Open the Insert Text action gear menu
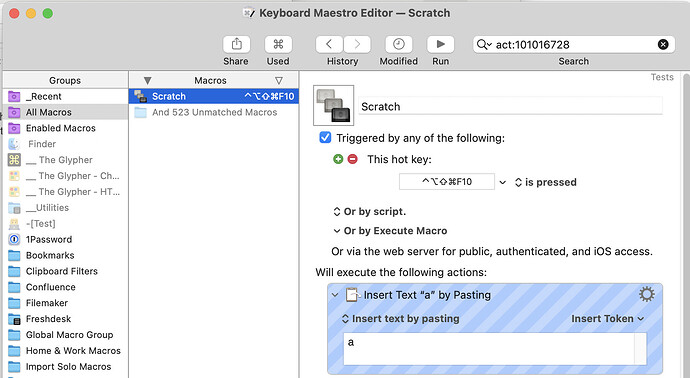Screen dimensions: 690x378 (646, 294)
